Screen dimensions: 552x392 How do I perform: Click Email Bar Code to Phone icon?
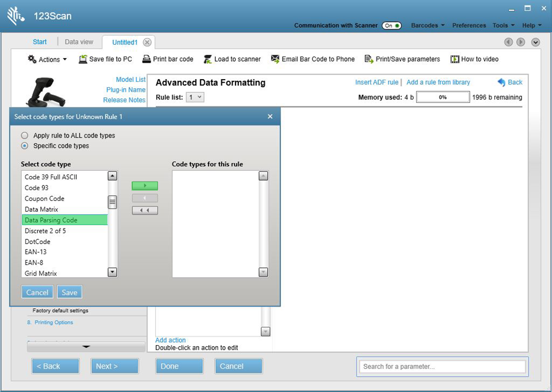click(275, 59)
